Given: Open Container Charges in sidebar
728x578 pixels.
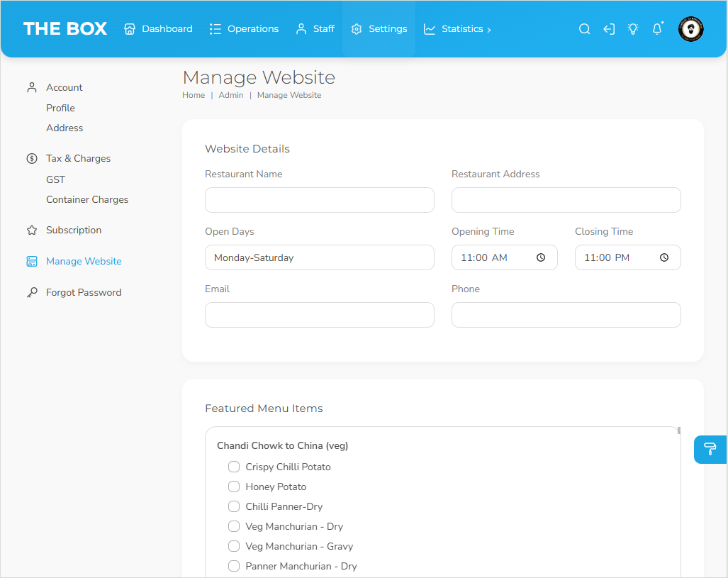Looking at the screenshot, I should coord(87,199).
